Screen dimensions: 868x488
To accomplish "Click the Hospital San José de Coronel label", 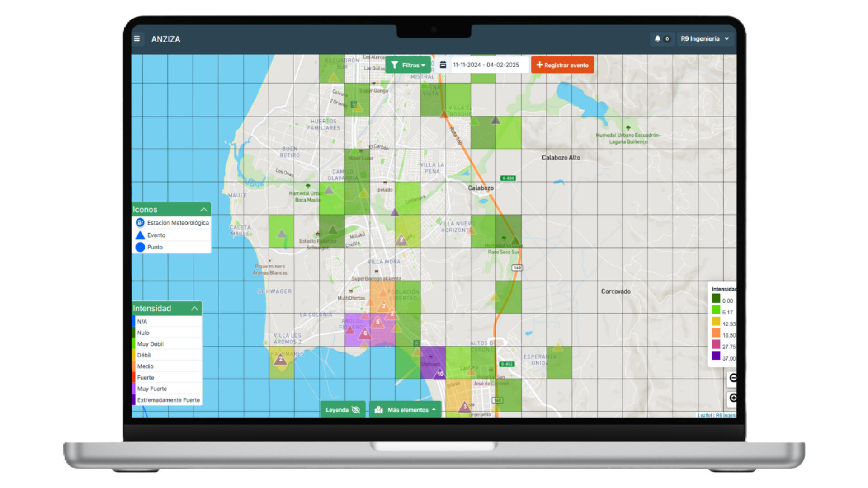I will coord(491,380).
